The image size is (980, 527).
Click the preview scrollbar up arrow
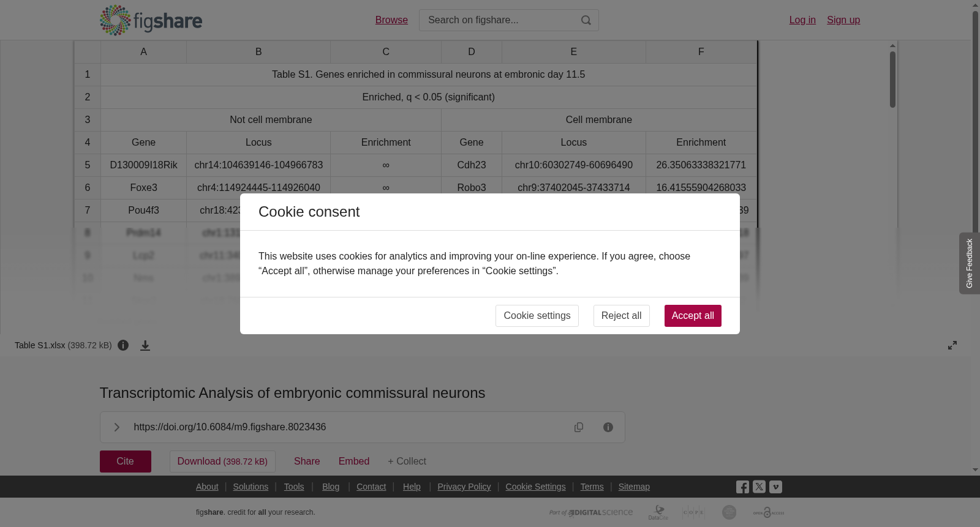click(x=893, y=46)
